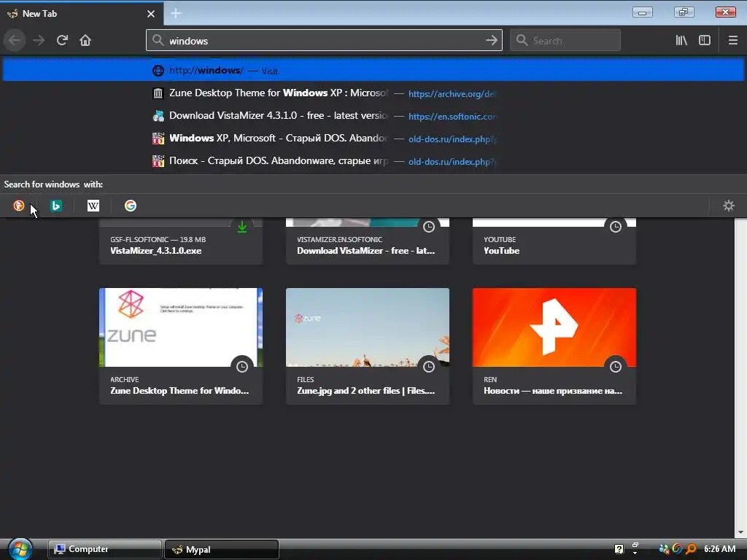Click the Search input field
747x560 pixels.
click(x=565, y=41)
